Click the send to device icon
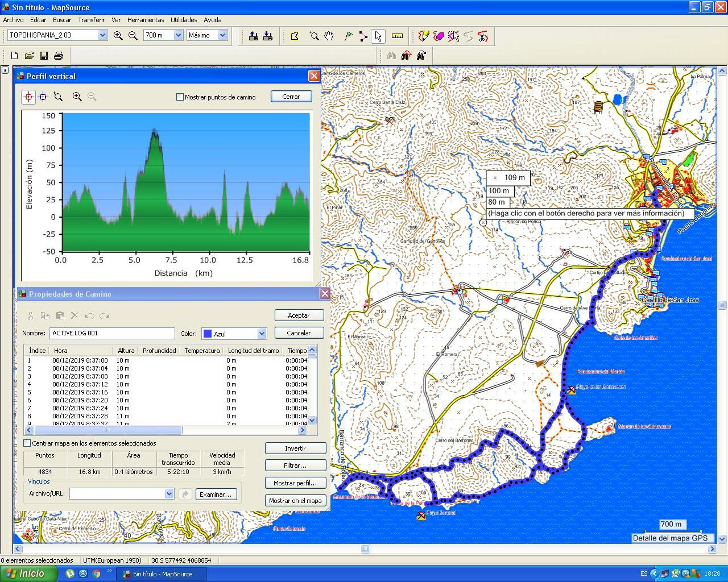Image resolution: width=728 pixels, height=582 pixels. click(254, 36)
